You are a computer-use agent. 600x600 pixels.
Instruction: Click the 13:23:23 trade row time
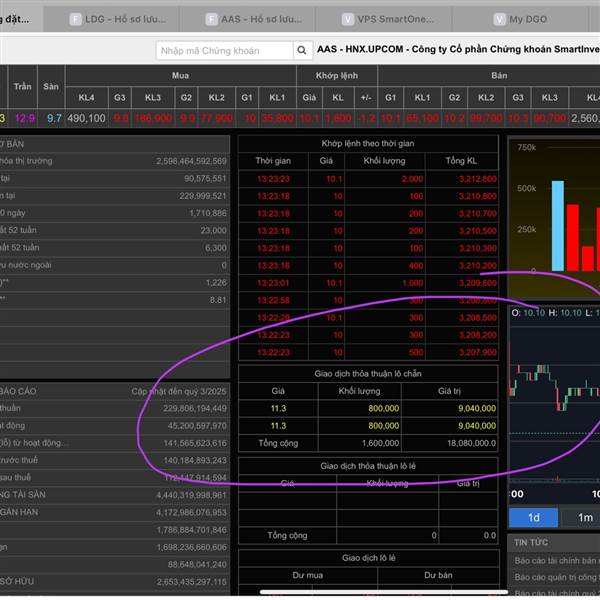pos(273,179)
